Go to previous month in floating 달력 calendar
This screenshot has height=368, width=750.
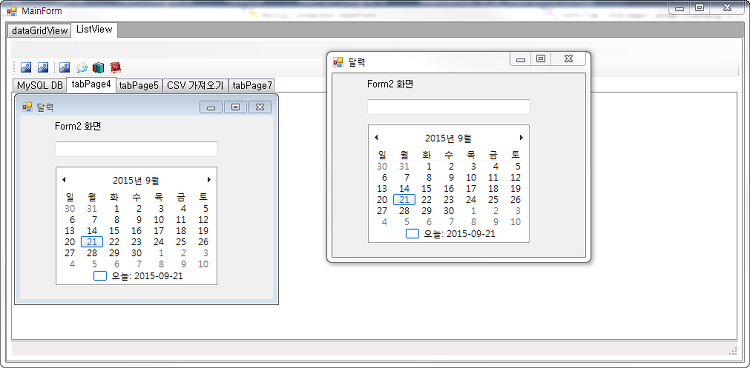[376, 137]
